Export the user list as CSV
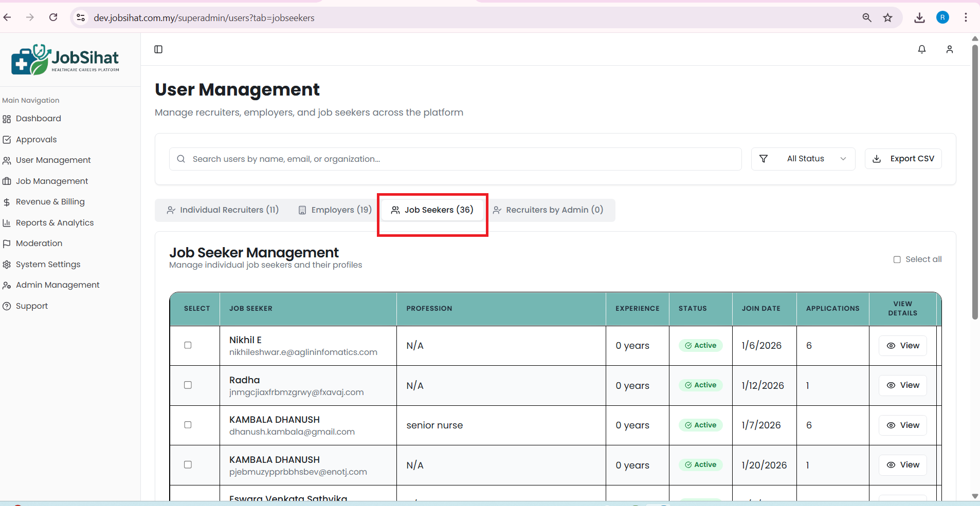The width and height of the screenshot is (980, 506). [x=903, y=159]
